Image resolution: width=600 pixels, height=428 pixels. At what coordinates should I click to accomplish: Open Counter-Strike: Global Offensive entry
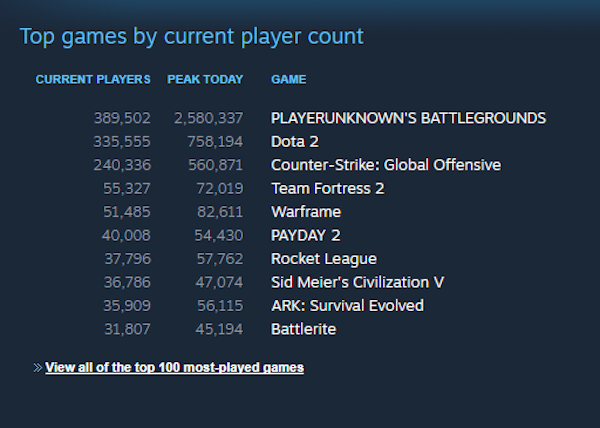tap(386, 165)
